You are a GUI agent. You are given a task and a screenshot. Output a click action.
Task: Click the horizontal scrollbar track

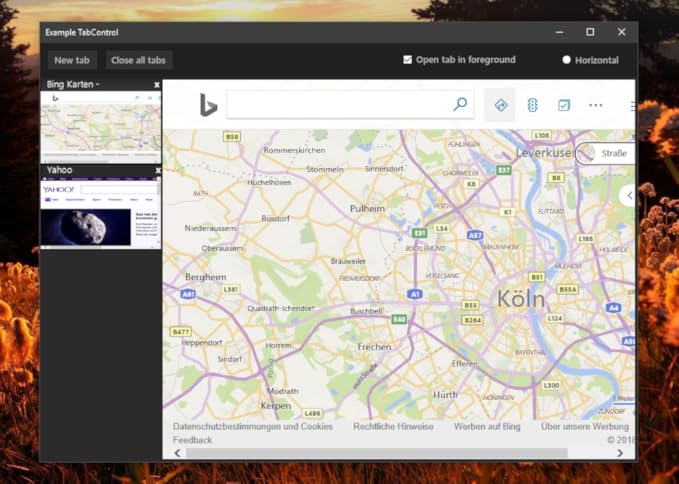(400, 453)
